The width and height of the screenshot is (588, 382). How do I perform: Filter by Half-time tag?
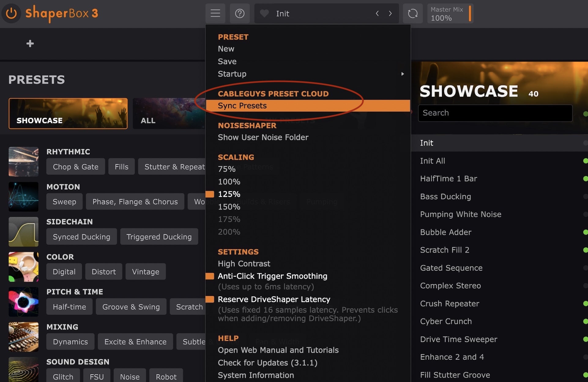coord(69,307)
